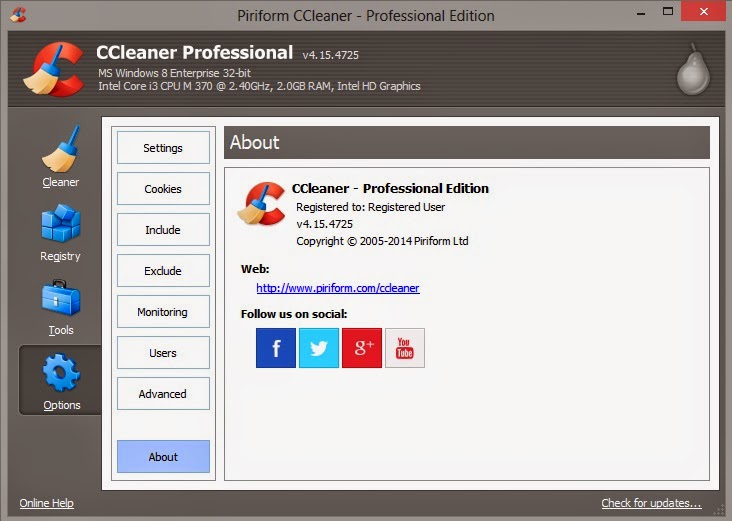Follow the piriform.com/ccleaner web link
The height and width of the screenshot is (521, 732).
pyautogui.click(x=338, y=288)
